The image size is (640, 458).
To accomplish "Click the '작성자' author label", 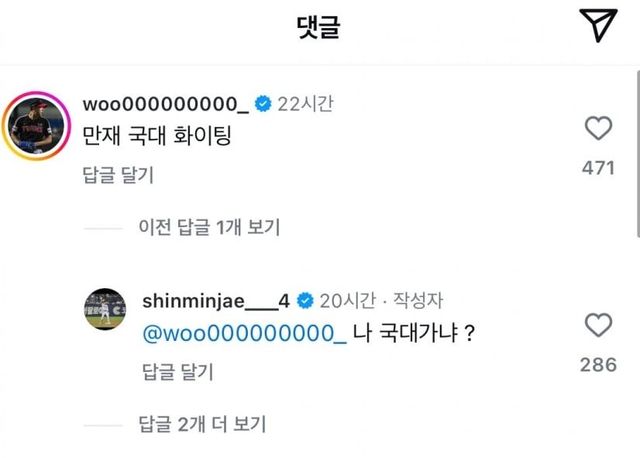I will [423, 300].
